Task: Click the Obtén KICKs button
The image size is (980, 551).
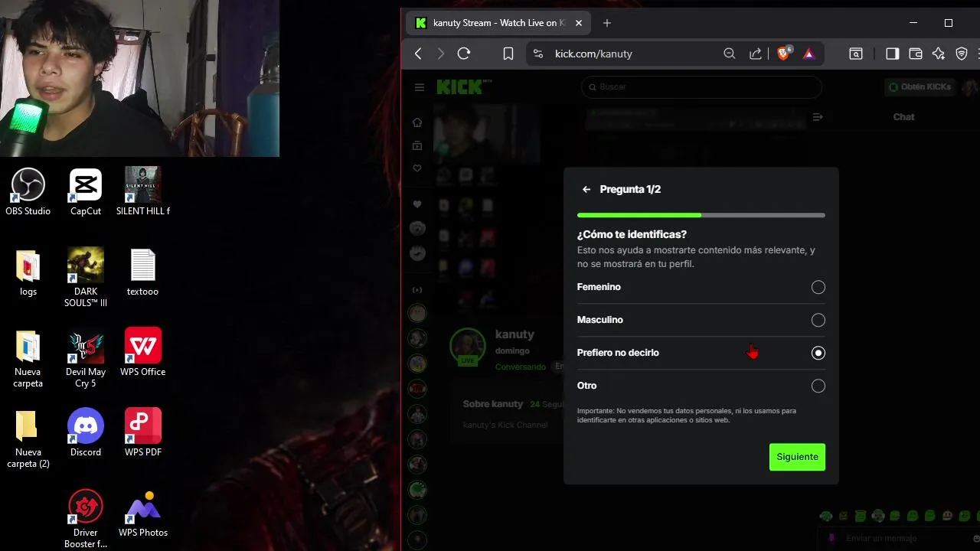Action: [x=920, y=87]
